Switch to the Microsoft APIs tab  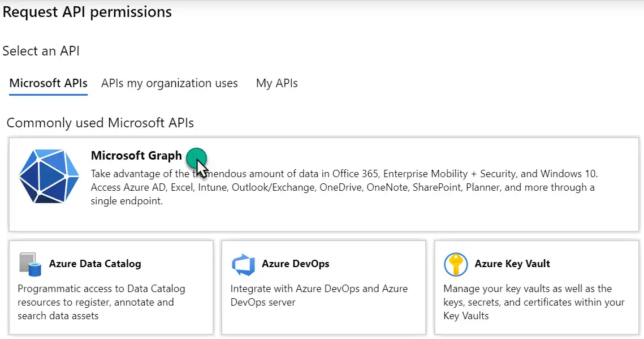[49, 83]
